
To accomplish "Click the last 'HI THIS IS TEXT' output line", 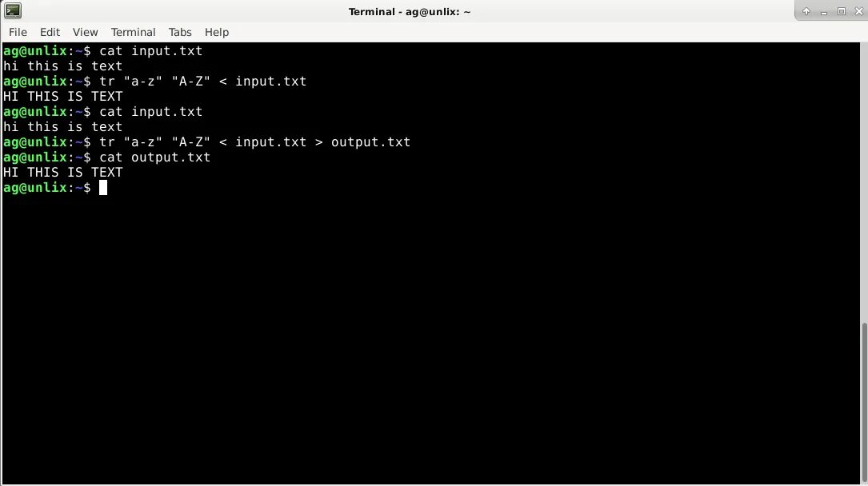I will coord(63,173).
